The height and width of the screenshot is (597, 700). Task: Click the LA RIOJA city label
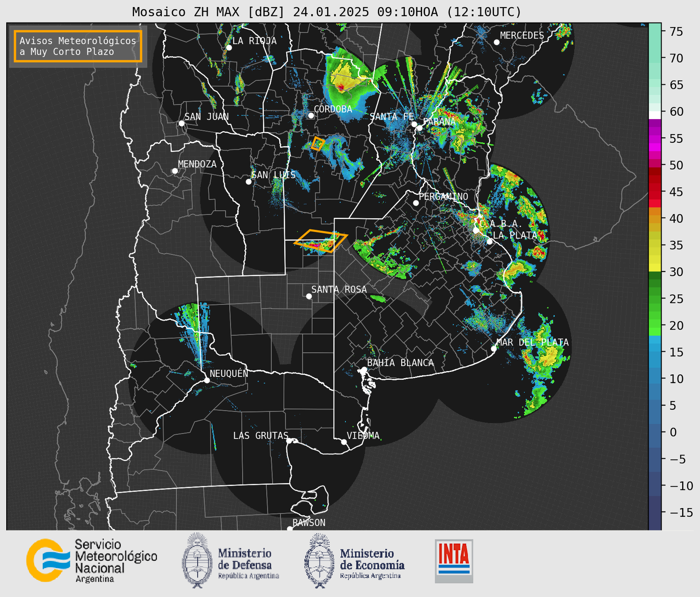point(254,41)
